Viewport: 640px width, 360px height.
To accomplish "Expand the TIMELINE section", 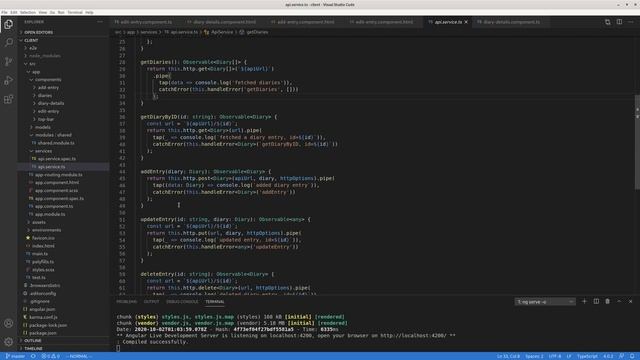I will (x=33, y=349).
